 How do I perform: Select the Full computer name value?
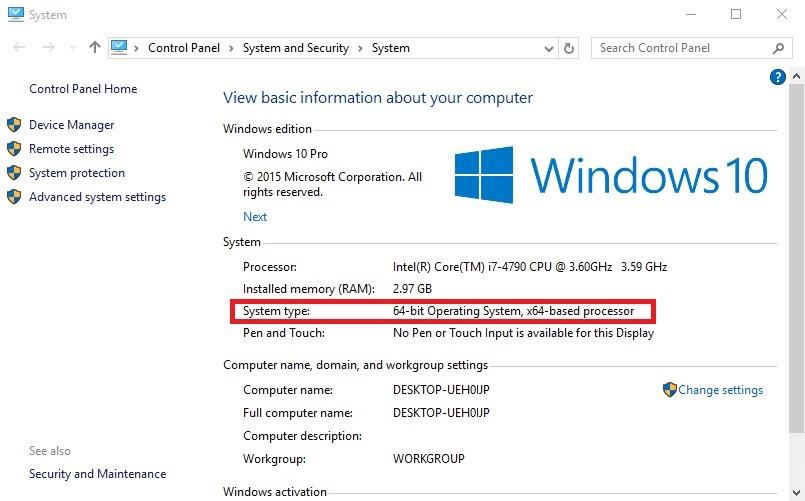[441, 413]
